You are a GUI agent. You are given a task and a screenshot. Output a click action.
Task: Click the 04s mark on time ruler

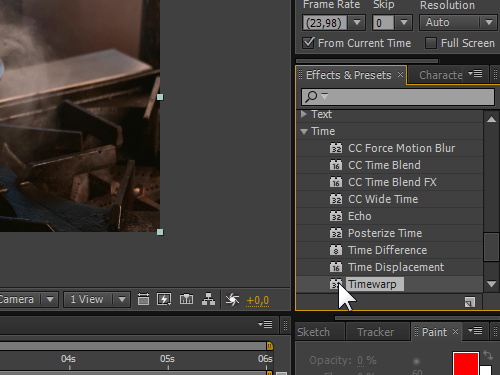coord(68,359)
